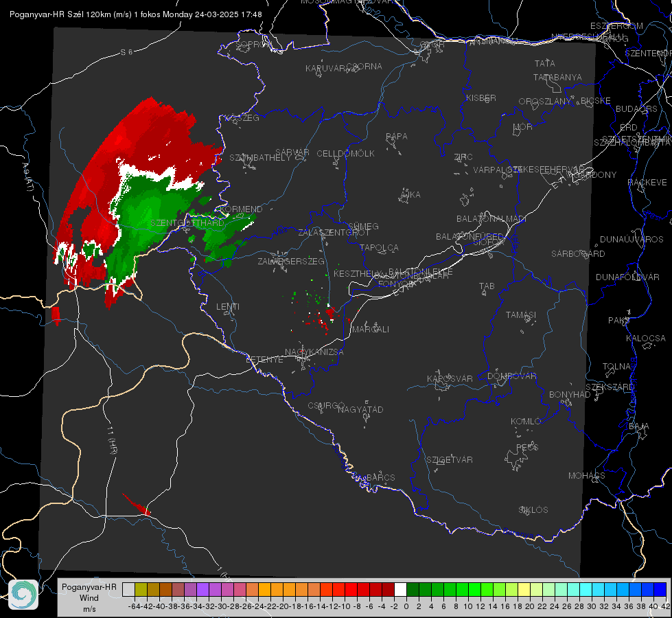
Task: Click the MÓR city label
Action: pyautogui.click(x=522, y=127)
